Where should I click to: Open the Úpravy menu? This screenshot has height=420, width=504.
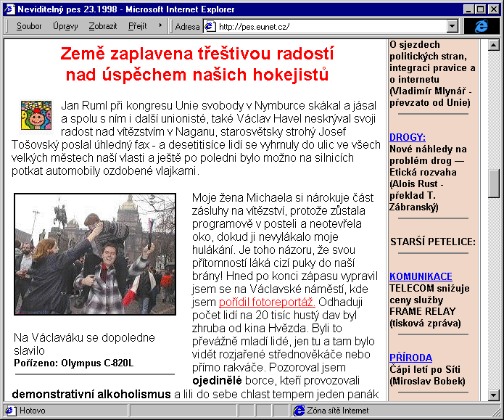pos(66,26)
